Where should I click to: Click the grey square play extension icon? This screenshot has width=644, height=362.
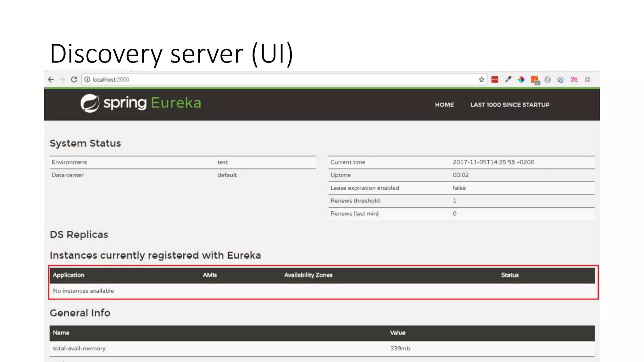pyautogui.click(x=587, y=80)
